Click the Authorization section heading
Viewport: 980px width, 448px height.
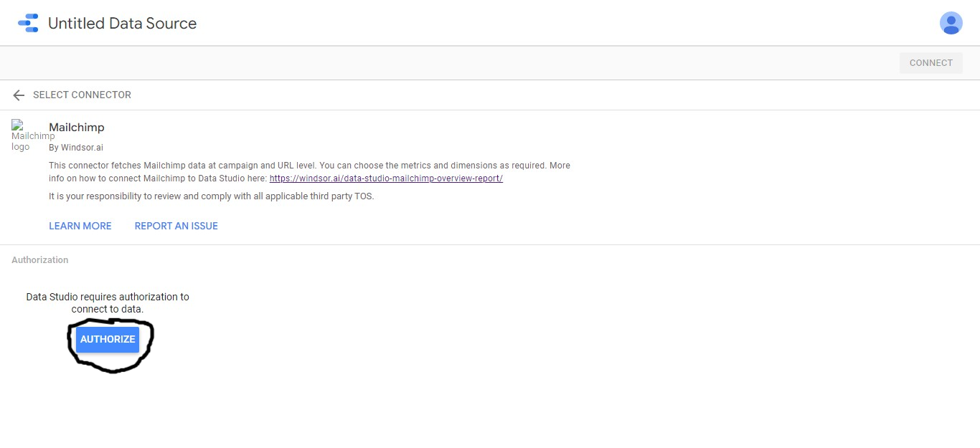[x=40, y=259]
